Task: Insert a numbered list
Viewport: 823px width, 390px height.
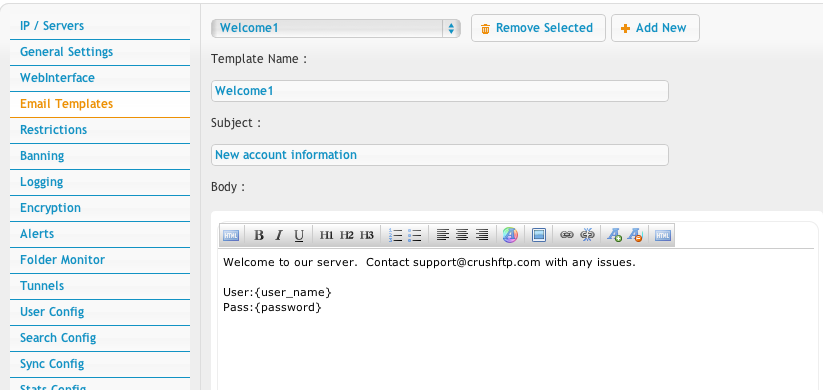Action: click(395, 235)
